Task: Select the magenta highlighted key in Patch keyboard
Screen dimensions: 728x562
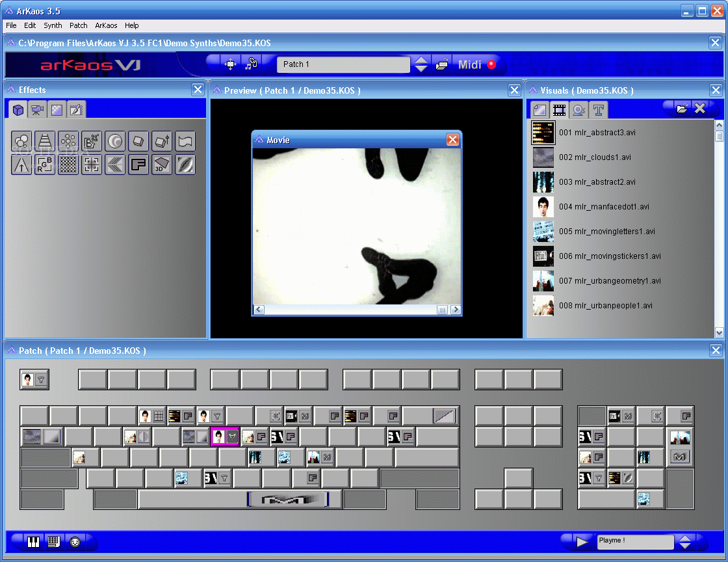Action: (x=225, y=436)
